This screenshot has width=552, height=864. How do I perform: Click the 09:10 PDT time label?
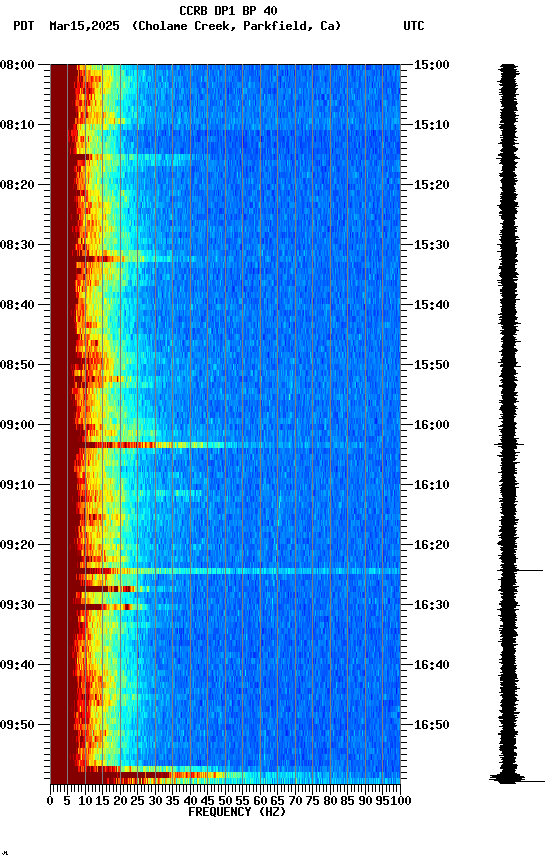(17, 485)
